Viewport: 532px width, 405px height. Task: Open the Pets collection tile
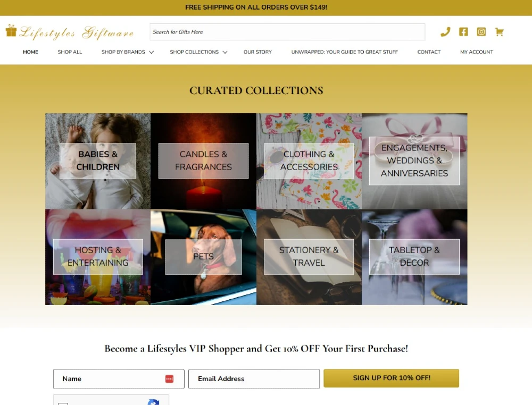pos(203,257)
